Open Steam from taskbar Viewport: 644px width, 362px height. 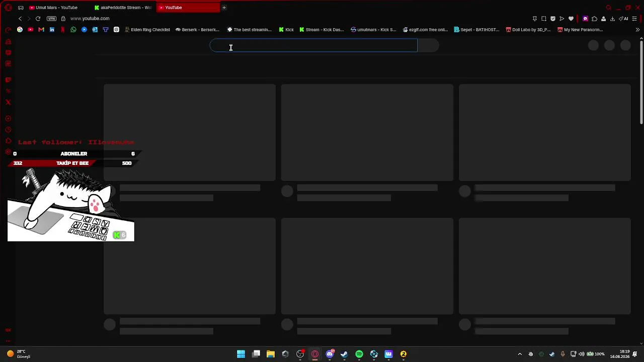pos(344,354)
